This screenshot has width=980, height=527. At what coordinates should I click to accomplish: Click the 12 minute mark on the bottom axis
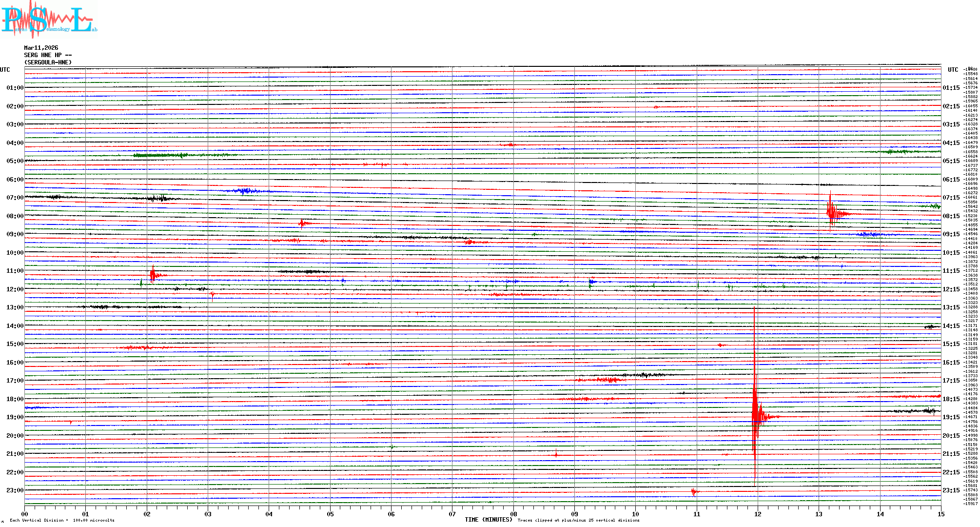758,514
